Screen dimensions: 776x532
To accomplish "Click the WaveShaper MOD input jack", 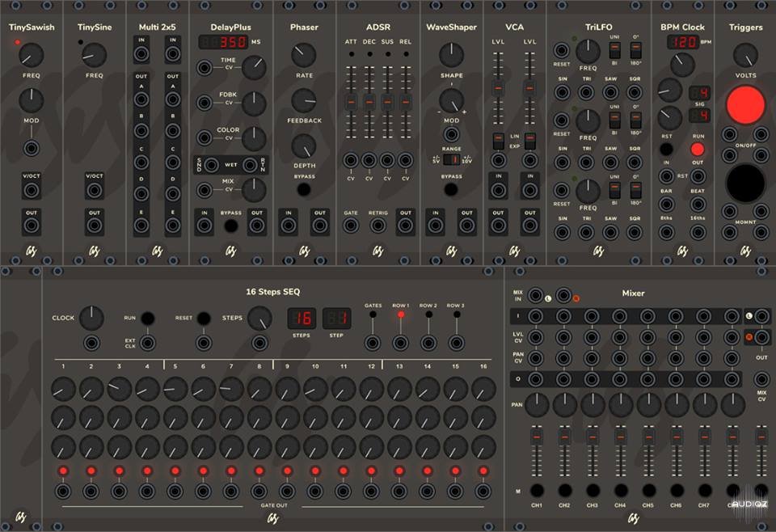I will [451, 133].
